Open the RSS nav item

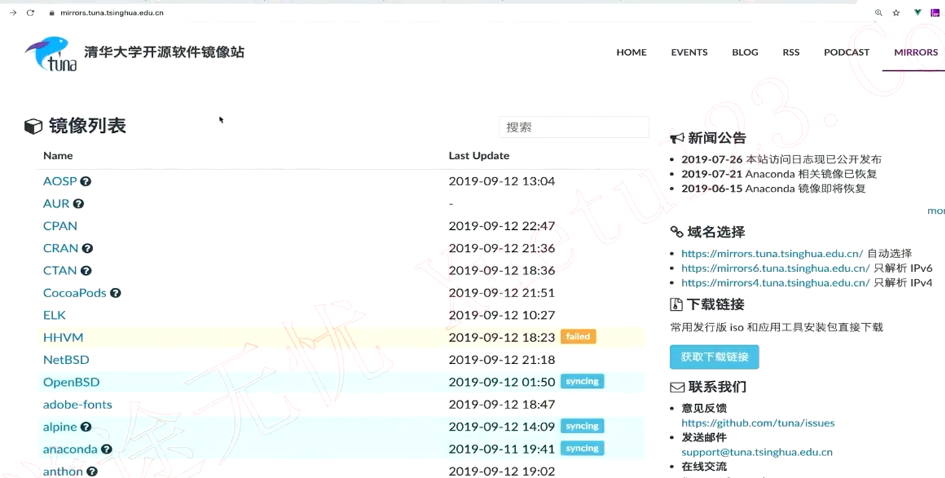pos(791,52)
